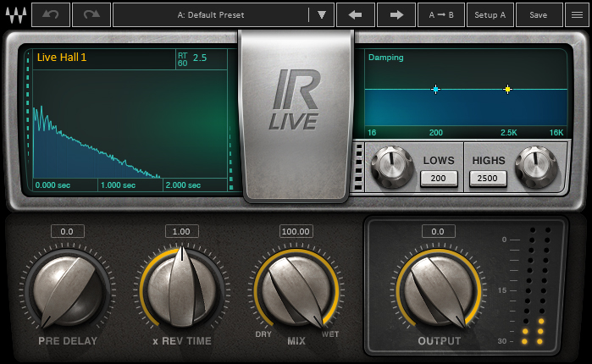
Task: Click the Lows frequency 200 value box
Action: pos(439,178)
